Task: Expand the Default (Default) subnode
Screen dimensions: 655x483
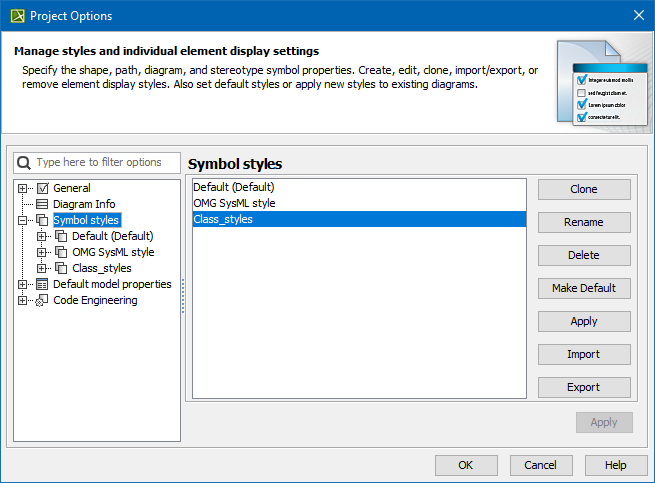Action: [x=42, y=236]
